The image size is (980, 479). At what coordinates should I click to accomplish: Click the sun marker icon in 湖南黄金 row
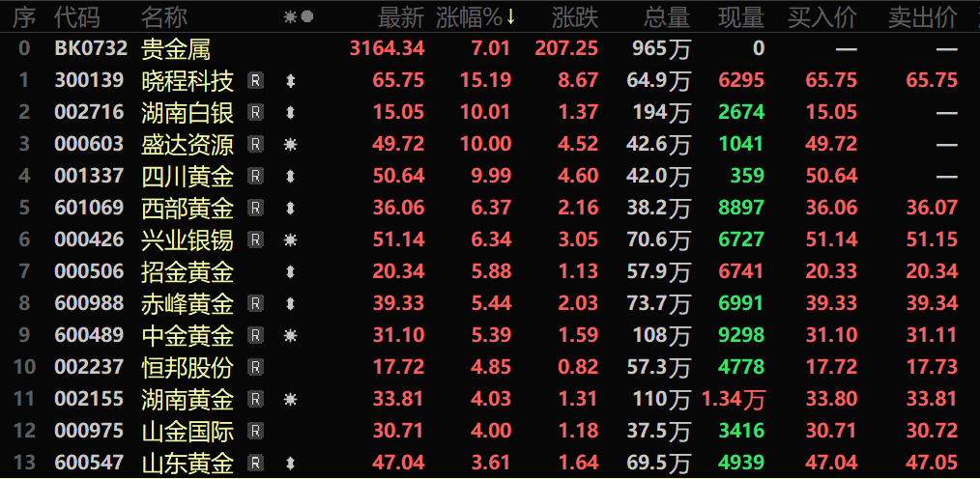pos(290,399)
